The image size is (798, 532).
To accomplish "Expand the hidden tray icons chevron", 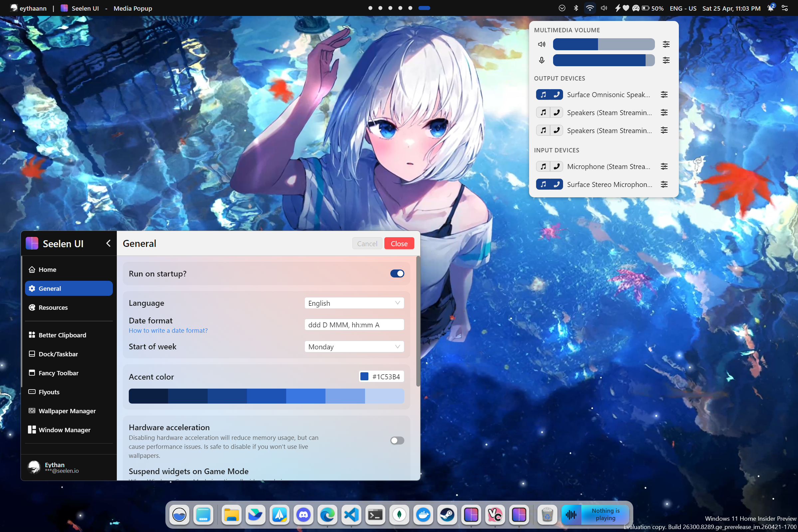I will coord(562,8).
